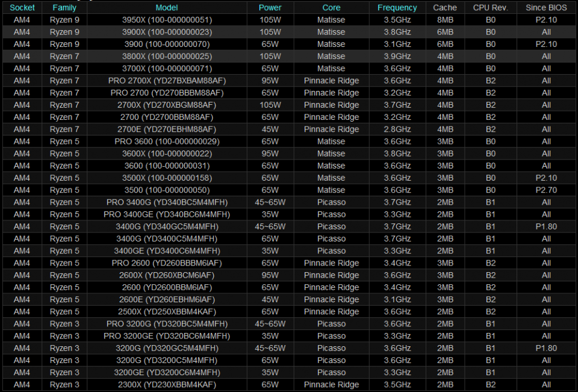
Task: Click the P2.70 BIOS cell for 3500
Action: (546, 190)
